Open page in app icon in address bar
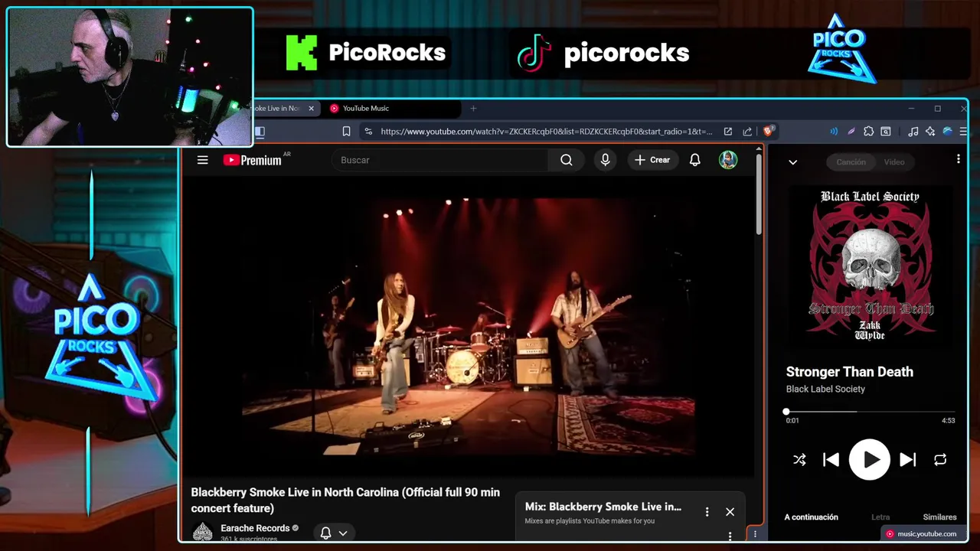The width and height of the screenshot is (980, 551). click(728, 132)
